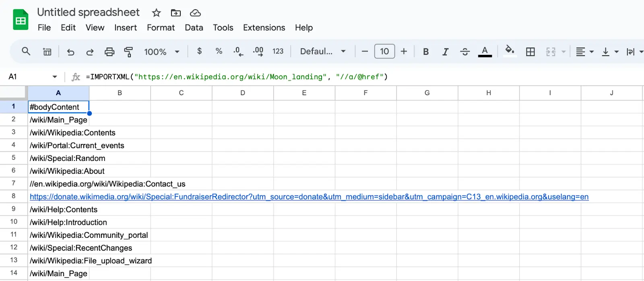644x281 pixels.
Task: Redo the last action
Action: [90, 52]
